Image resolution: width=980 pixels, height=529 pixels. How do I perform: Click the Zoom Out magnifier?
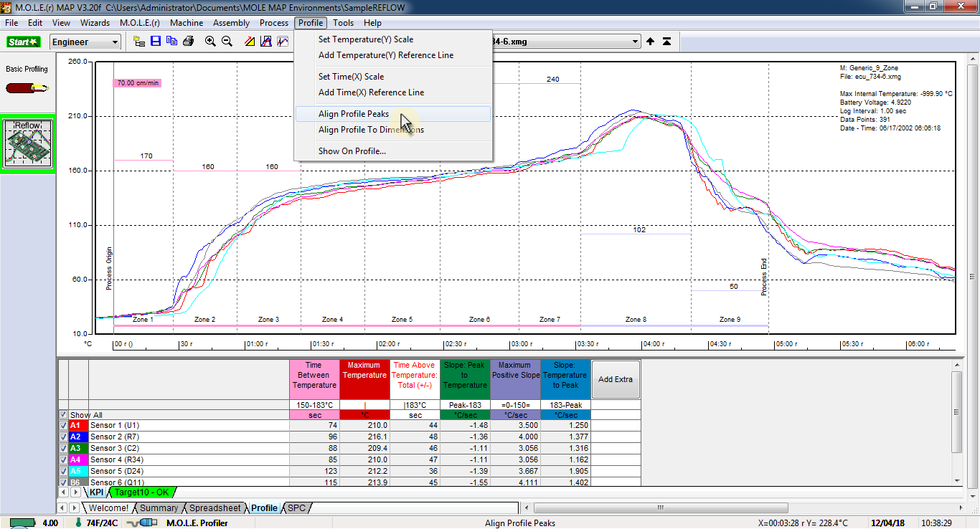pos(227,42)
